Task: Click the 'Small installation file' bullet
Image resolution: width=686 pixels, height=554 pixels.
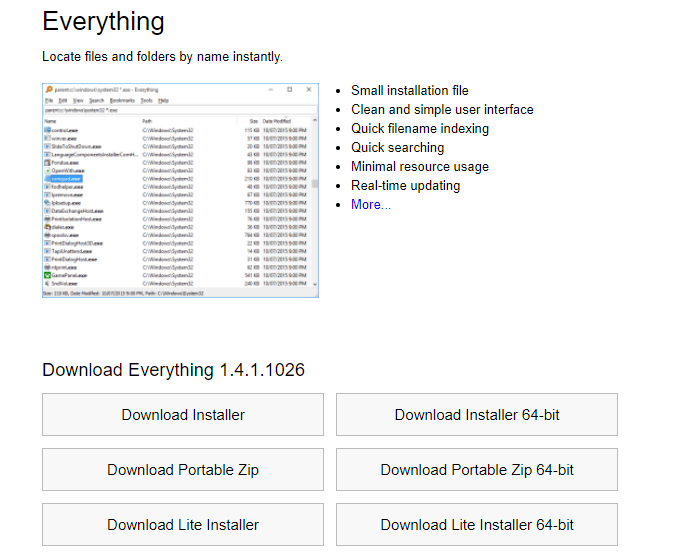Action: point(410,91)
